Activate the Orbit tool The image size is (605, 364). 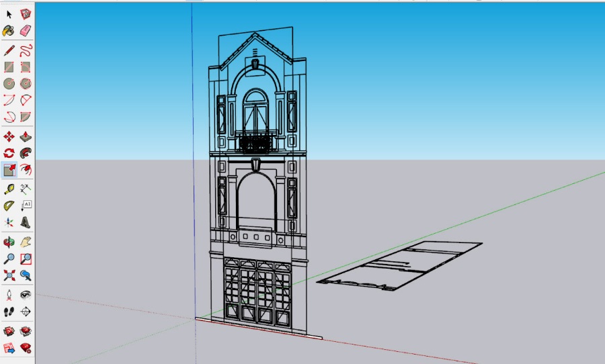(x=9, y=242)
